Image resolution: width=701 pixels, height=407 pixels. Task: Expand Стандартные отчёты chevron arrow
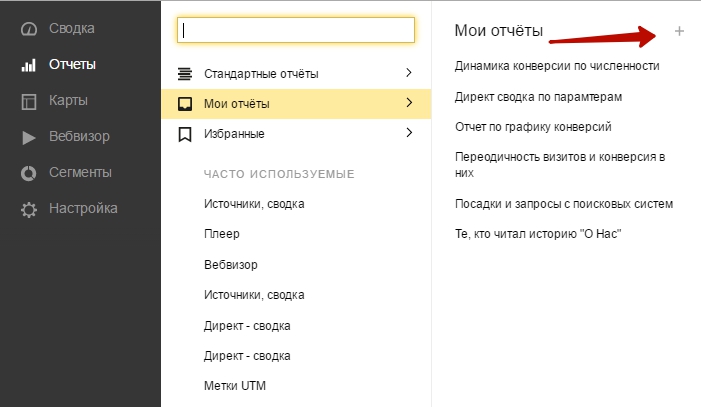[409, 72]
